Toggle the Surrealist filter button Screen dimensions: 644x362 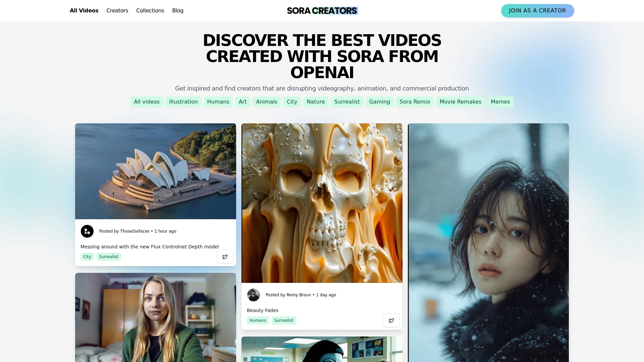(x=347, y=102)
